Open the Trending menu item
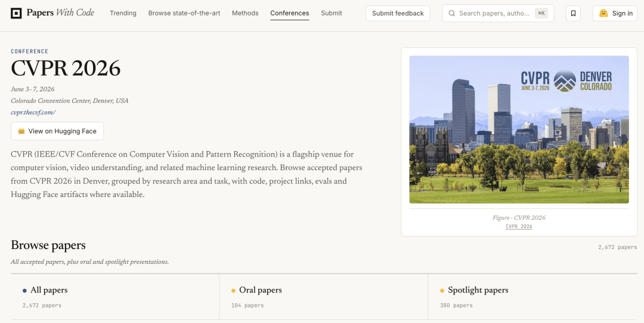 coord(123,13)
